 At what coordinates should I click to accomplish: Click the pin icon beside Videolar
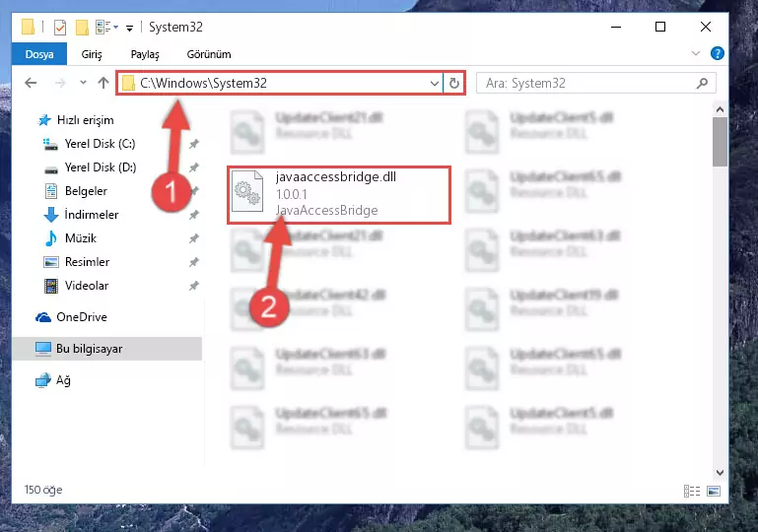coord(194,286)
